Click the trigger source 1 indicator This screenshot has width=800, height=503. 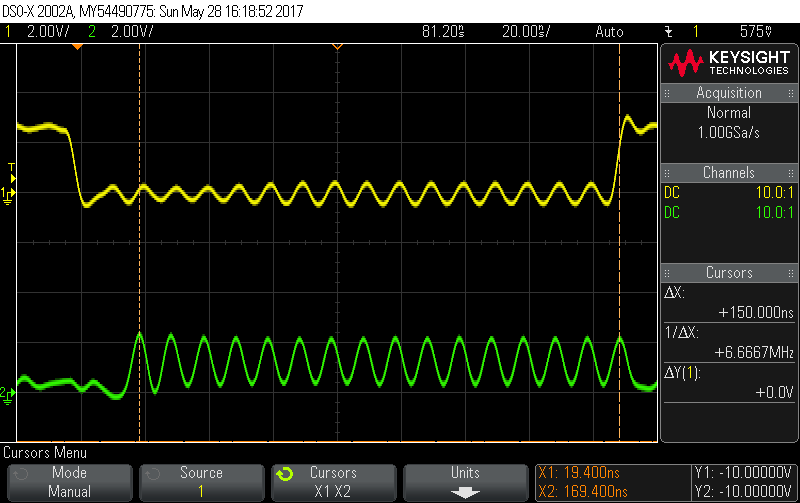[695, 32]
